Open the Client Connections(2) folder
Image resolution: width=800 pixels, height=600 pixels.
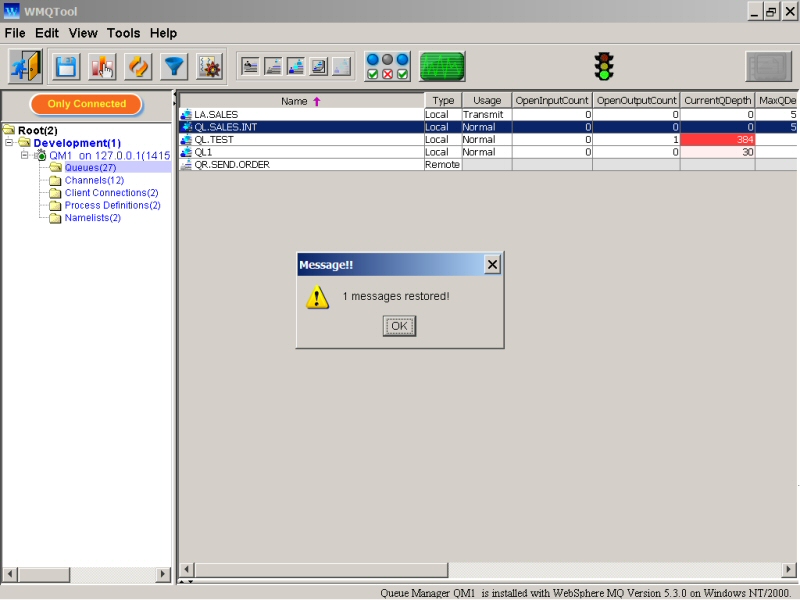click(111, 193)
